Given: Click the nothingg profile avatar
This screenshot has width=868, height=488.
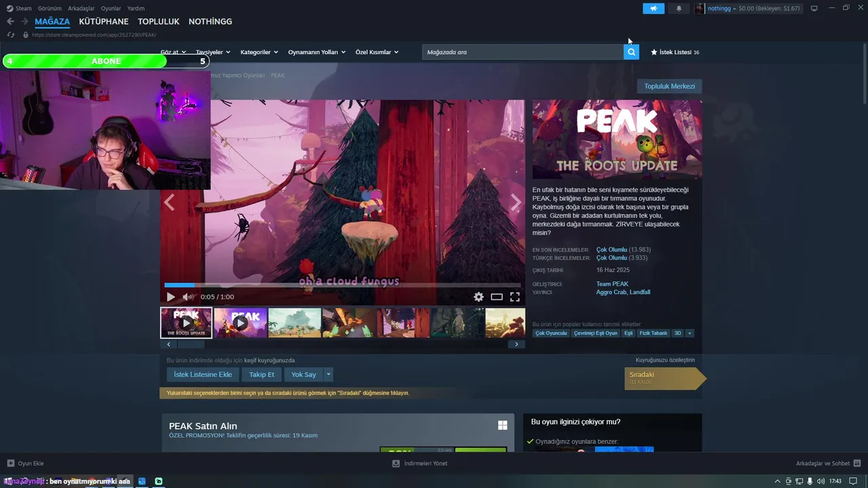Looking at the screenshot, I should click(x=699, y=8).
